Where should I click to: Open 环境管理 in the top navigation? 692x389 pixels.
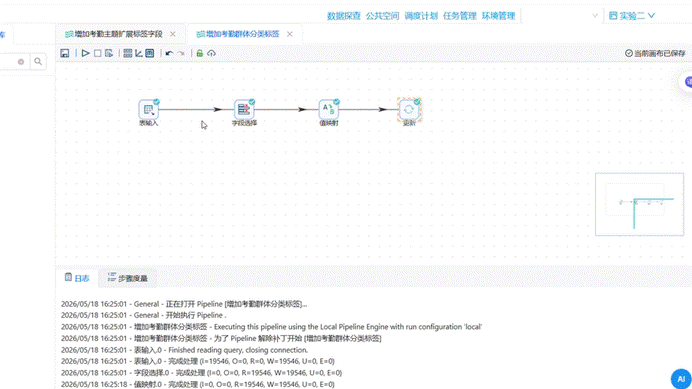499,16
